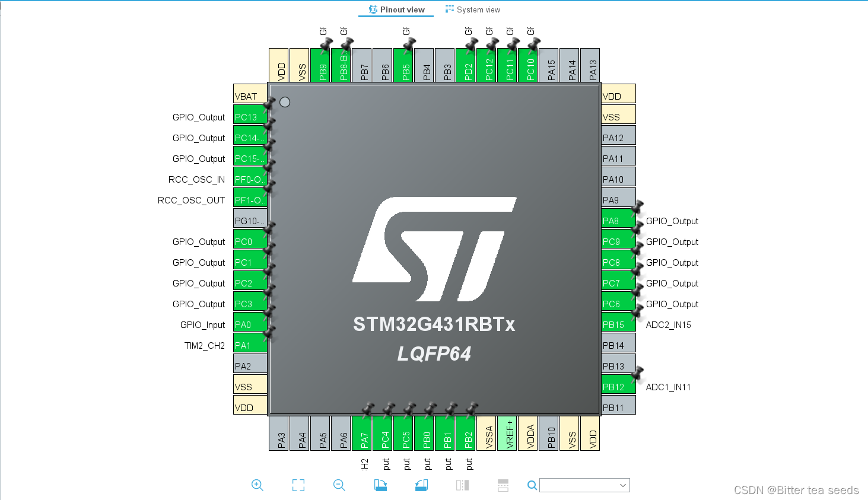Click the PB8-BOOT0 pin on top
Viewport: 868px width, 500px height.
coord(341,65)
